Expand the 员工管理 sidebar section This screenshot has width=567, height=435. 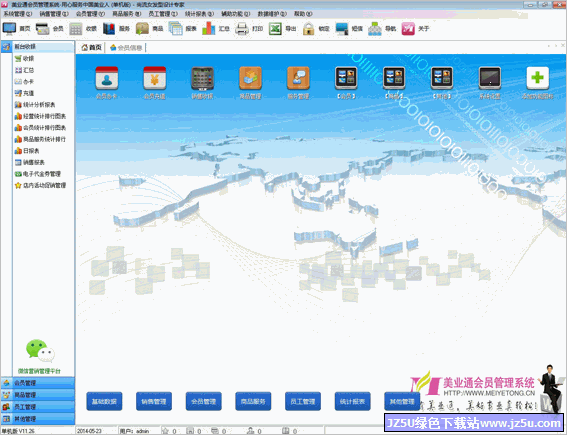tap(38, 406)
